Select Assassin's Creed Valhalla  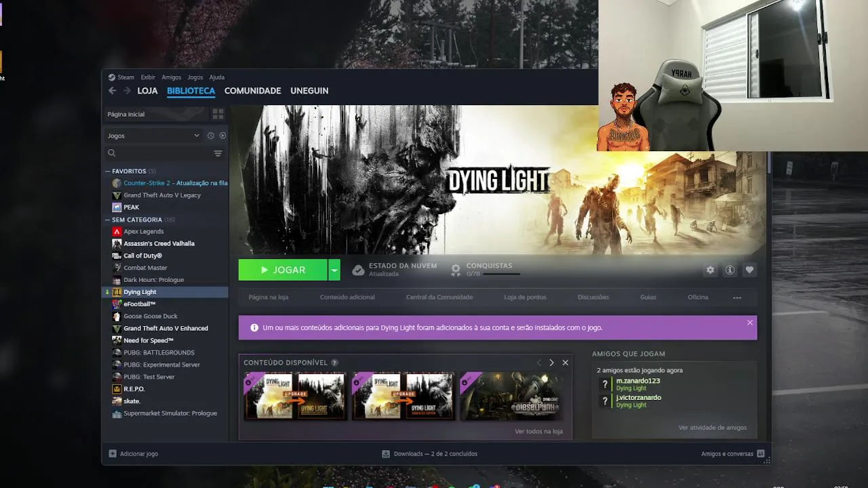pyautogui.click(x=159, y=243)
